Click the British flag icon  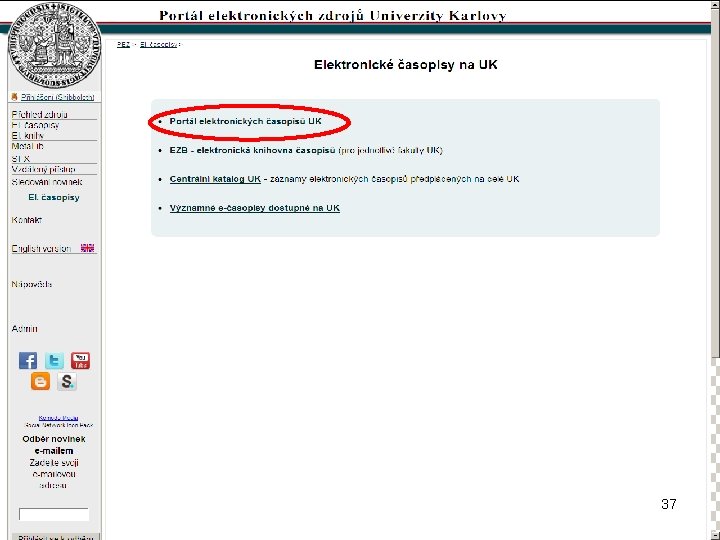pos(87,248)
